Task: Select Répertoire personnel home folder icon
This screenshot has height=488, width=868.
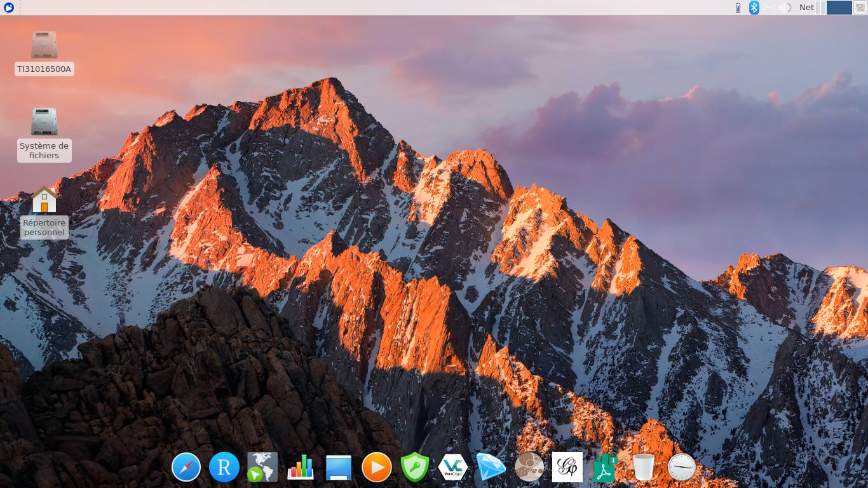Action: click(x=44, y=200)
